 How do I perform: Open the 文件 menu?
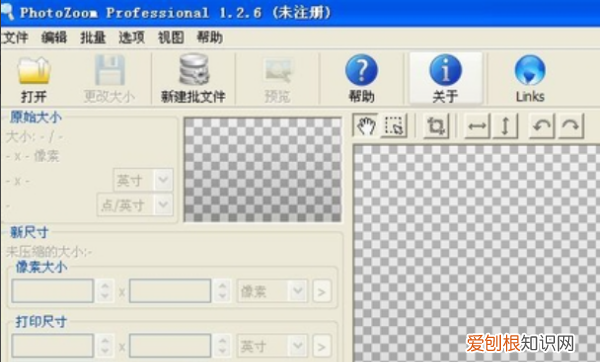pos(15,38)
